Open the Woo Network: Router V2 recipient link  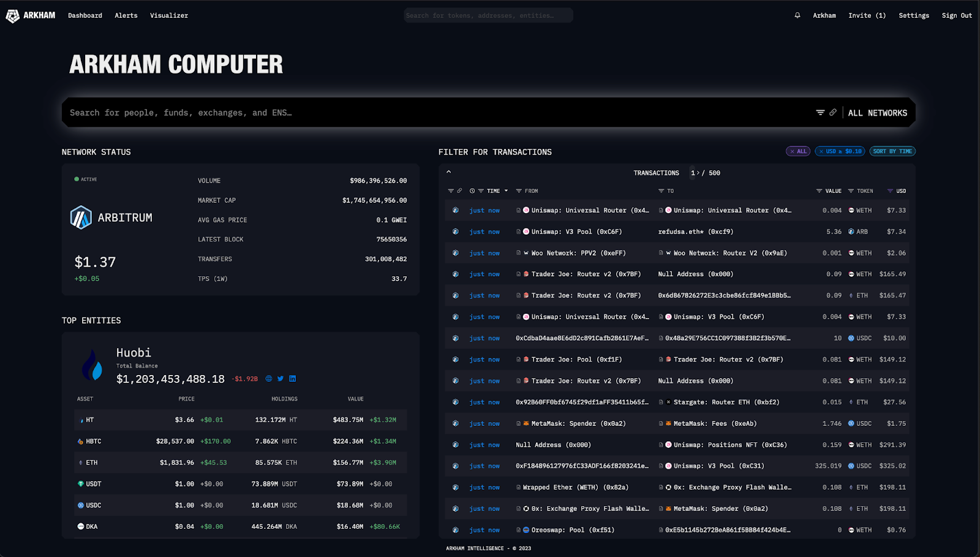730,253
